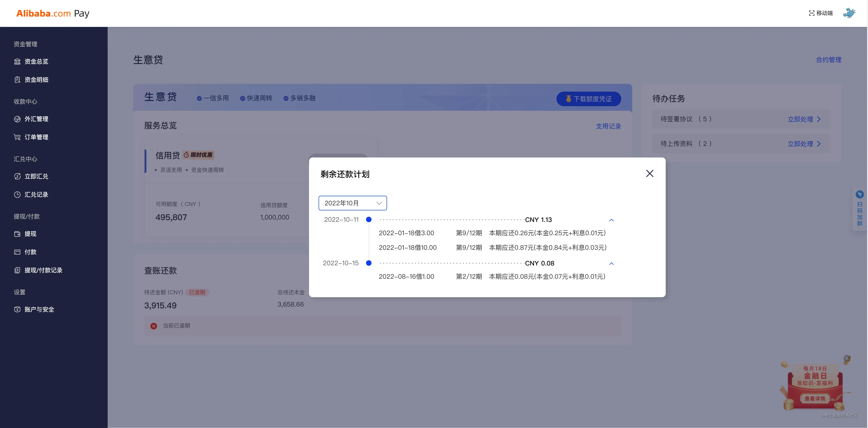Click the 订单管理 cart icon

(17, 137)
